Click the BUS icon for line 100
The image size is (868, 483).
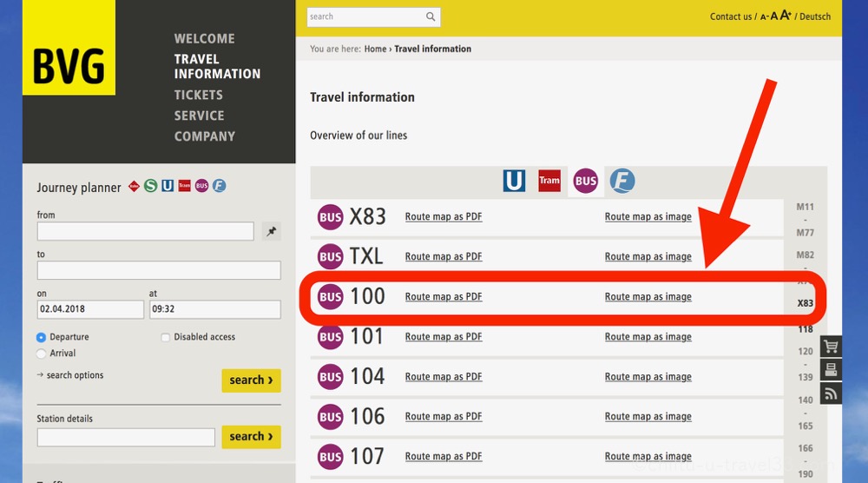(331, 297)
